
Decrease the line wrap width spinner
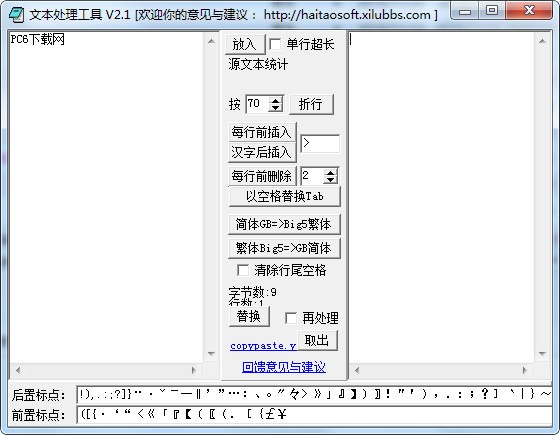tap(275, 108)
